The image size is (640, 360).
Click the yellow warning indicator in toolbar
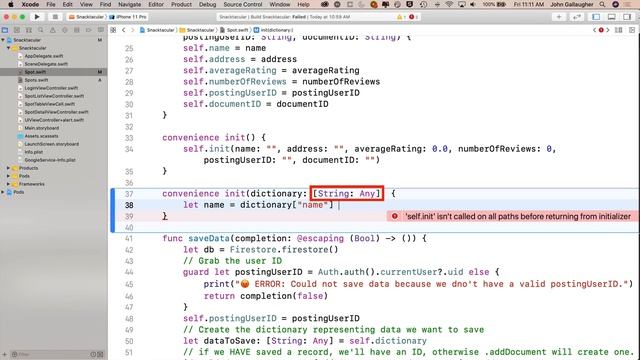pos(400,17)
